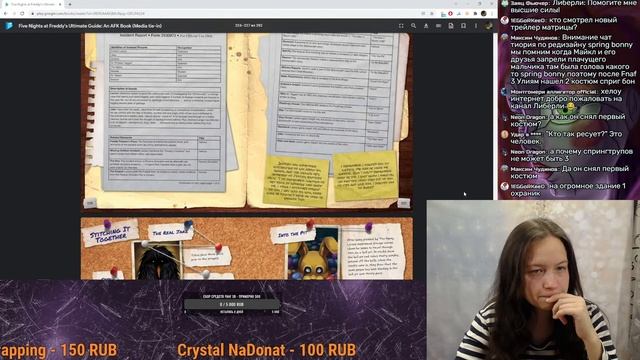Reload the page with the refresh icon

pos(22,13)
